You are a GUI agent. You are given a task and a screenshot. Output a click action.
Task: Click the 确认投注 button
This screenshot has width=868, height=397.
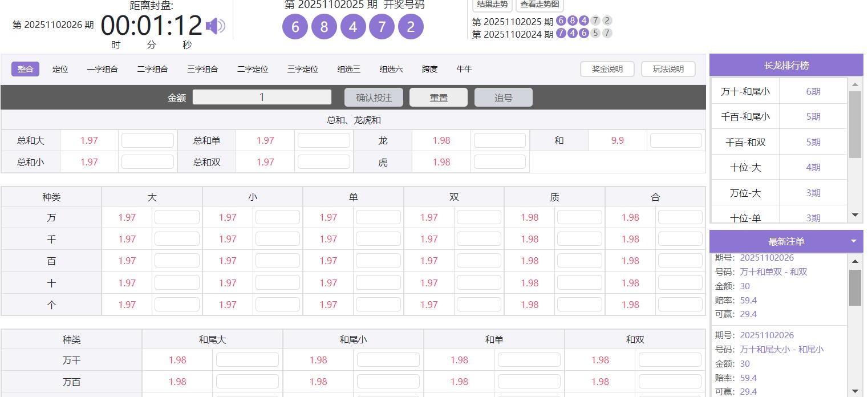(373, 97)
